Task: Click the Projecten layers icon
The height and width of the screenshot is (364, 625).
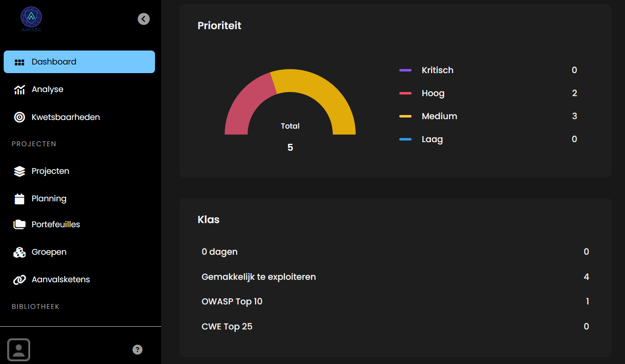Action: [19, 171]
